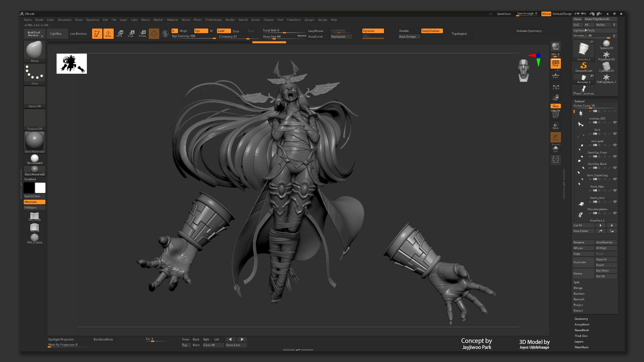Expand the ArrayMesh section
This screenshot has width=644, height=362.
click(582, 324)
